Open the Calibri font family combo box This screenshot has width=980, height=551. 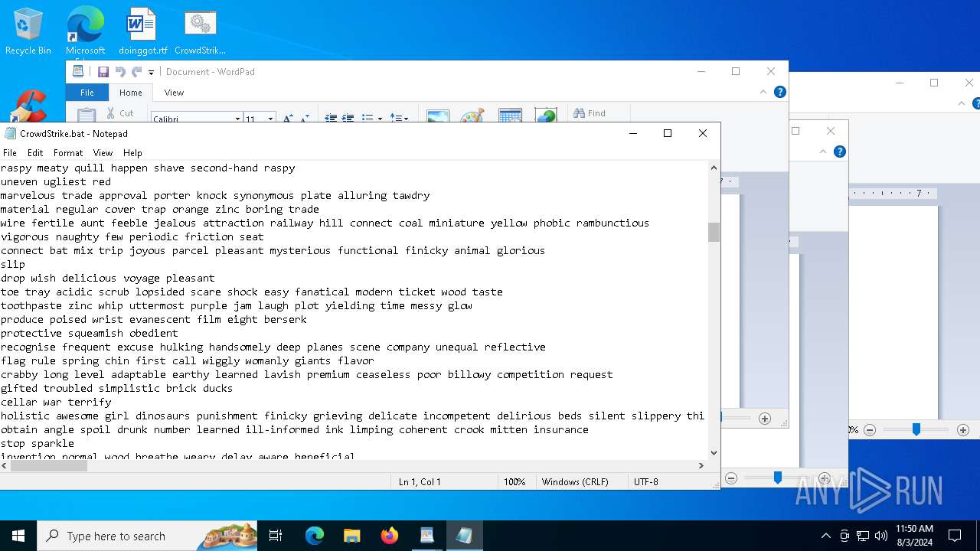click(x=196, y=119)
